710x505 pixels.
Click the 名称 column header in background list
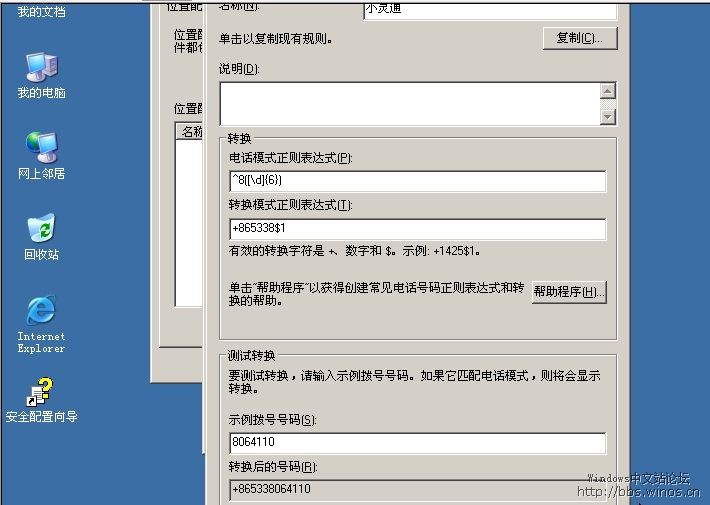[190, 131]
